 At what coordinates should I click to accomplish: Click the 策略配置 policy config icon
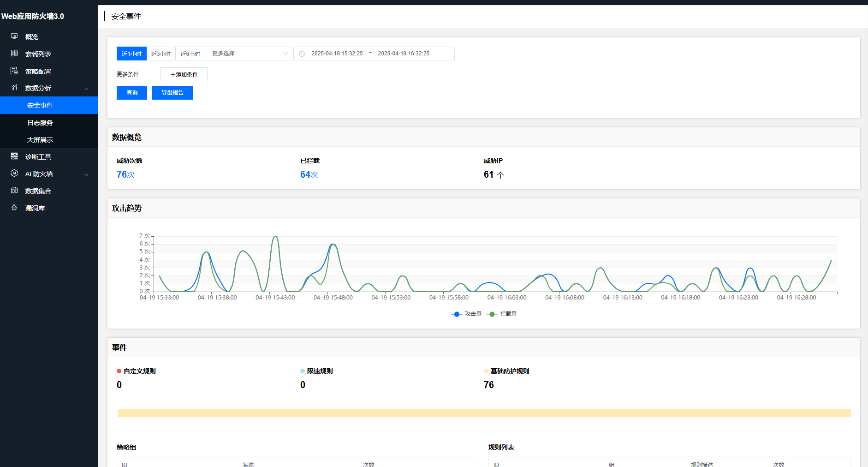(14, 71)
